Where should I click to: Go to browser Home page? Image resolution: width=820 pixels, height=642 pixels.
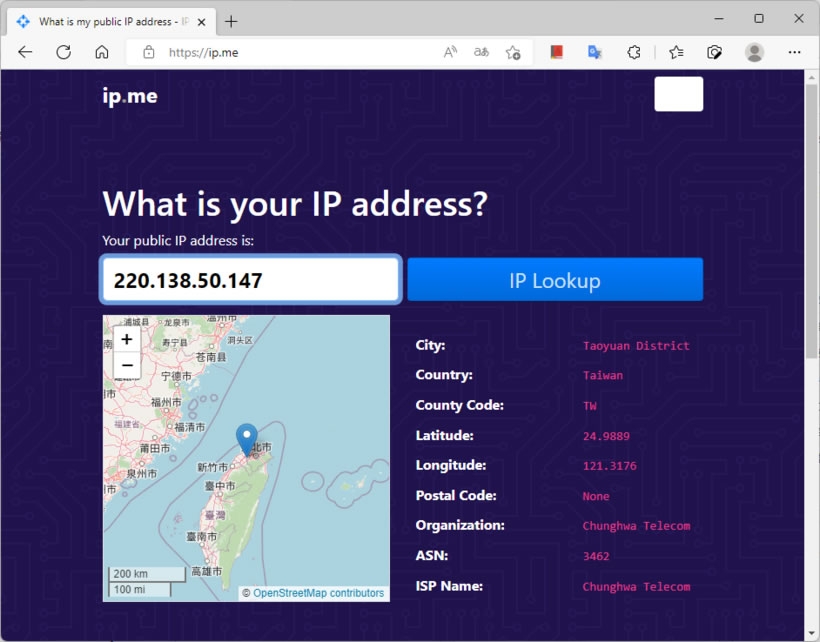[101, 53]
